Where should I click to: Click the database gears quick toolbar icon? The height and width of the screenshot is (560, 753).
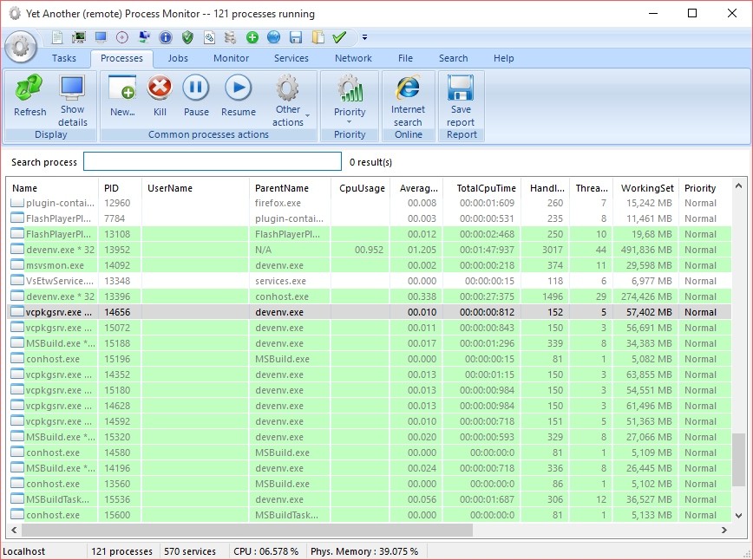pos(231,37)
